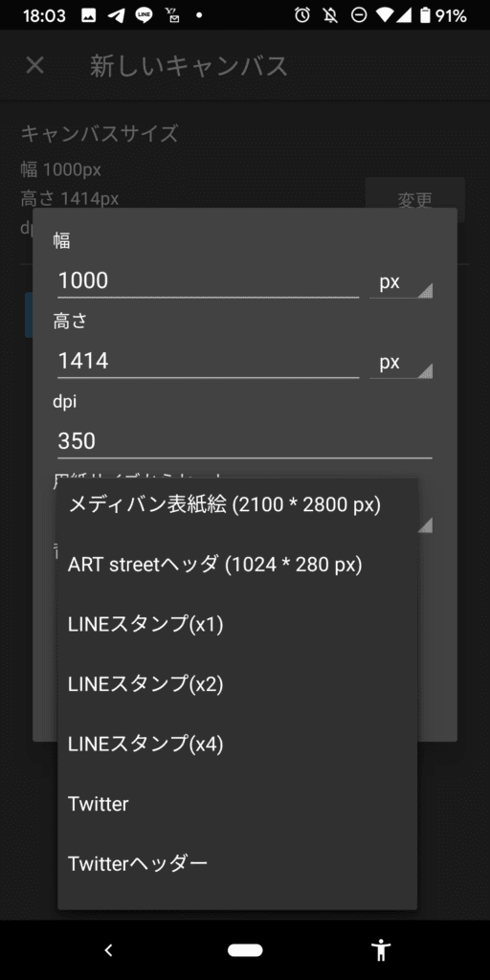Tap the alarm clock status icon

(x=302, y=15)
